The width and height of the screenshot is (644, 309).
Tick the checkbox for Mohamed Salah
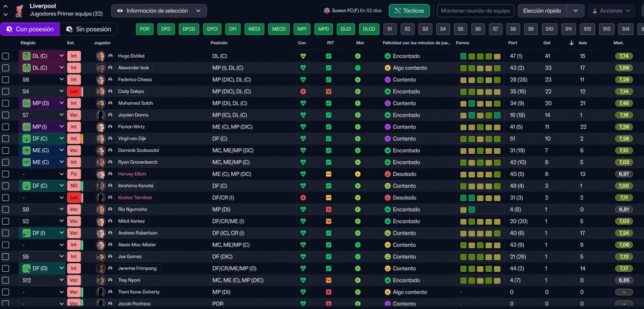(6, 103)
